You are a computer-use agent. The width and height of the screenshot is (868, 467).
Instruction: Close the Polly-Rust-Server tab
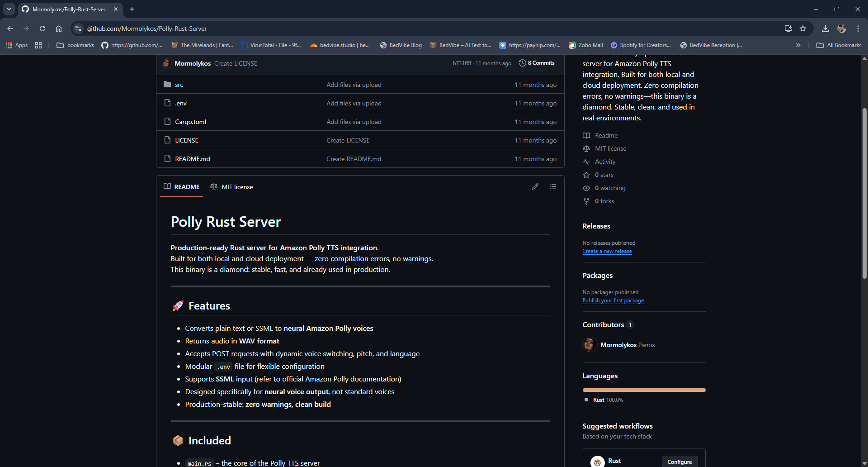pos(116,9)
